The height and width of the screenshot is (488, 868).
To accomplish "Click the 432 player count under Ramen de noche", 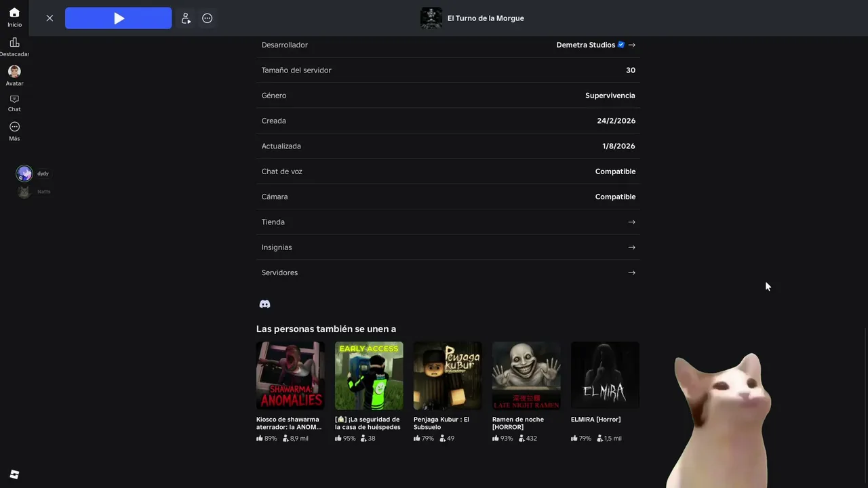I will (x=528, y=439).
